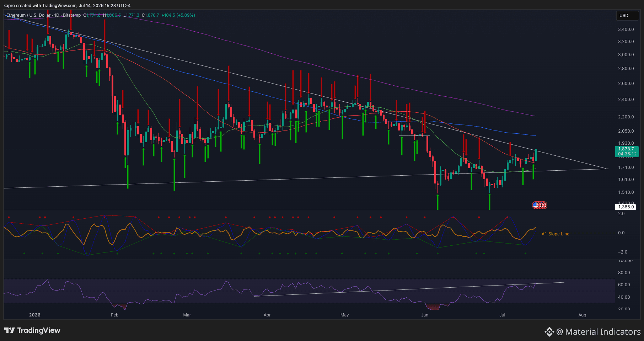644x341 pixels.
Task: Click the close price value C1,878.7
Action: (150, 15)
